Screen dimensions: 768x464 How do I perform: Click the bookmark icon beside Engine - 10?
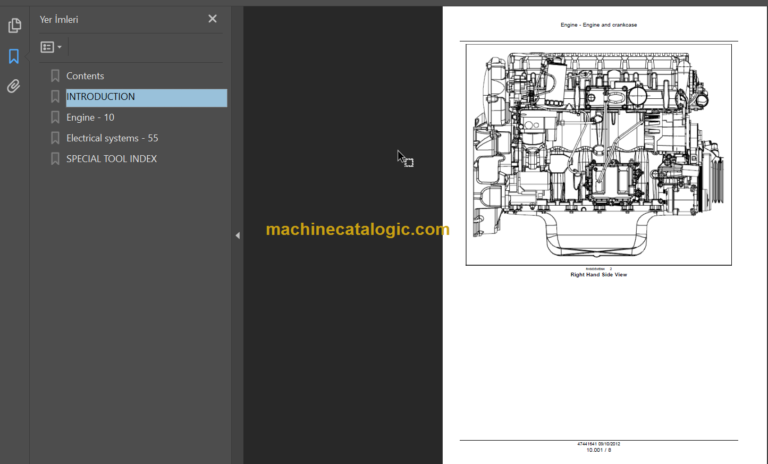point(55,118)
